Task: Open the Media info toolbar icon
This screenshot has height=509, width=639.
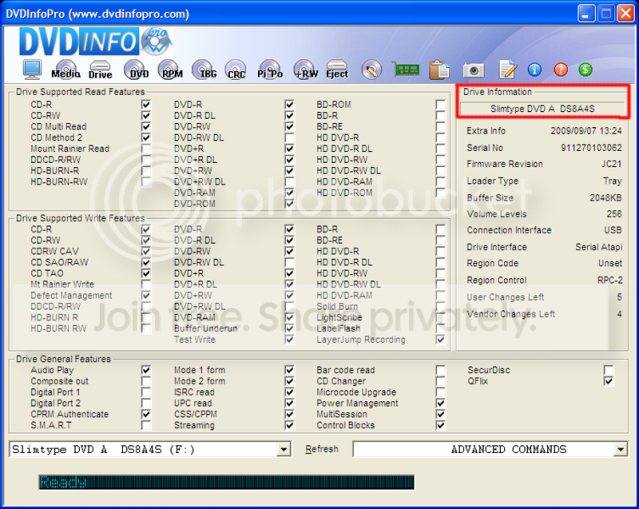Action: click(66, 69)
